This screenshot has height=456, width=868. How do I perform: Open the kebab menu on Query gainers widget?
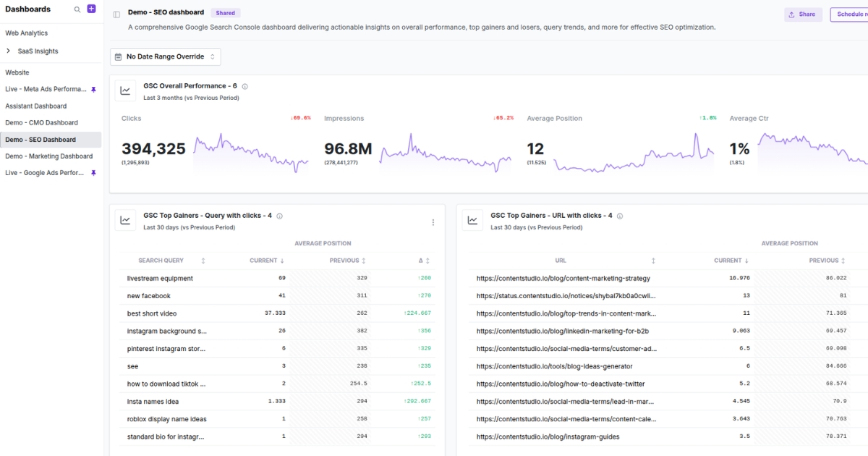tap(433, 221)
